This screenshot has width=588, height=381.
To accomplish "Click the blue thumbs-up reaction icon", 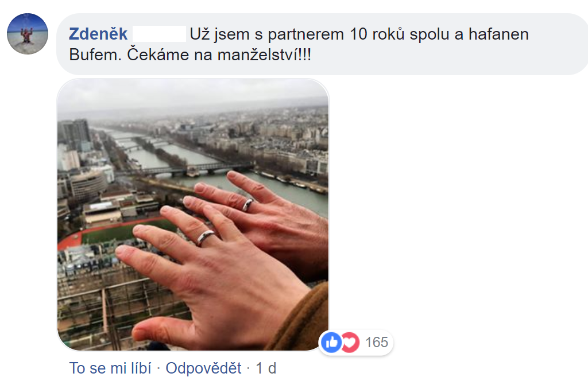I will click(x=331, y=343).
